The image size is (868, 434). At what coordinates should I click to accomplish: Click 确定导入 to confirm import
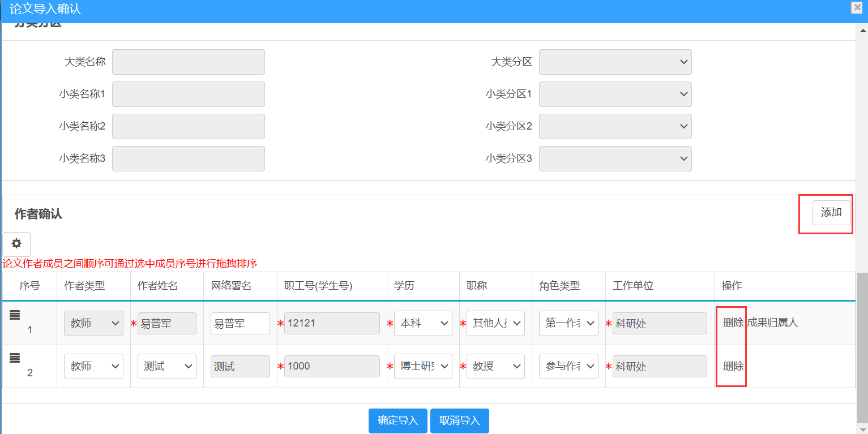point(397,420)
